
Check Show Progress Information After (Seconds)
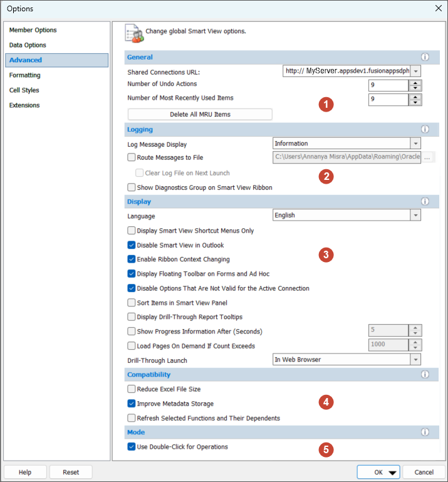pyautogui.click(x=132, y=332)
